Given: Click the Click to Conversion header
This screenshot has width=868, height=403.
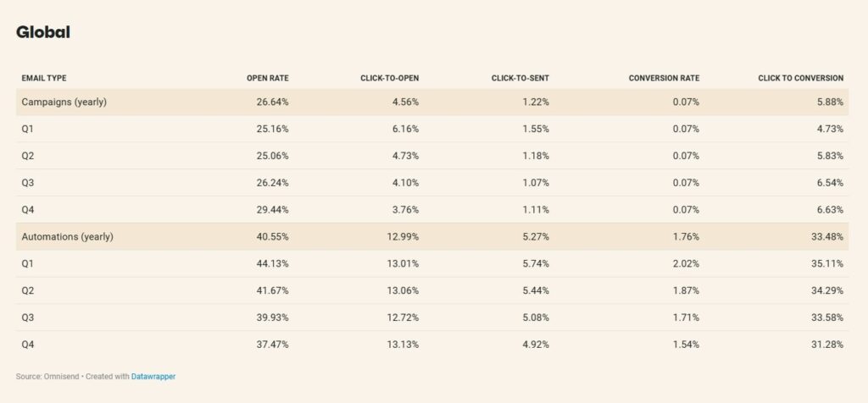Looking at the screenshot, I should 800,79.
